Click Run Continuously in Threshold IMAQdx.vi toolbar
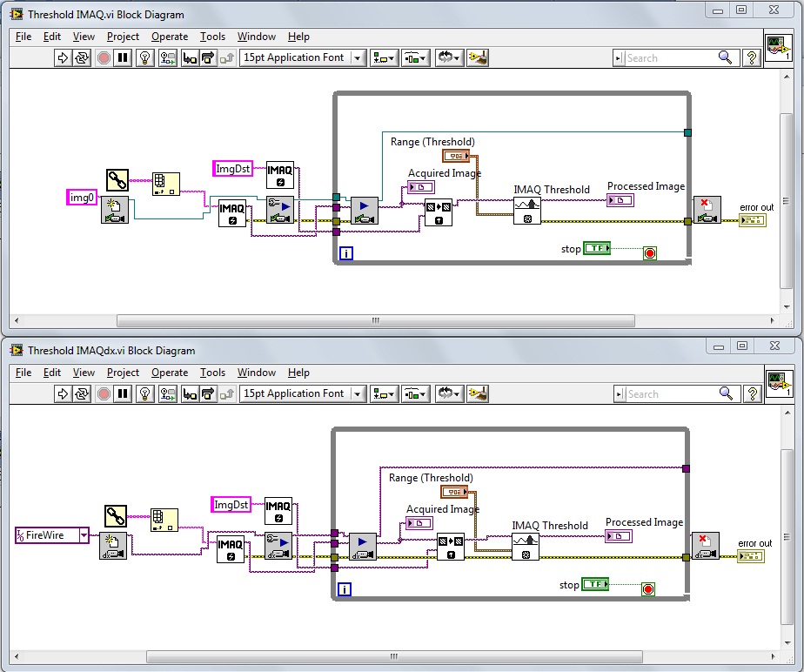 (82, 393)
